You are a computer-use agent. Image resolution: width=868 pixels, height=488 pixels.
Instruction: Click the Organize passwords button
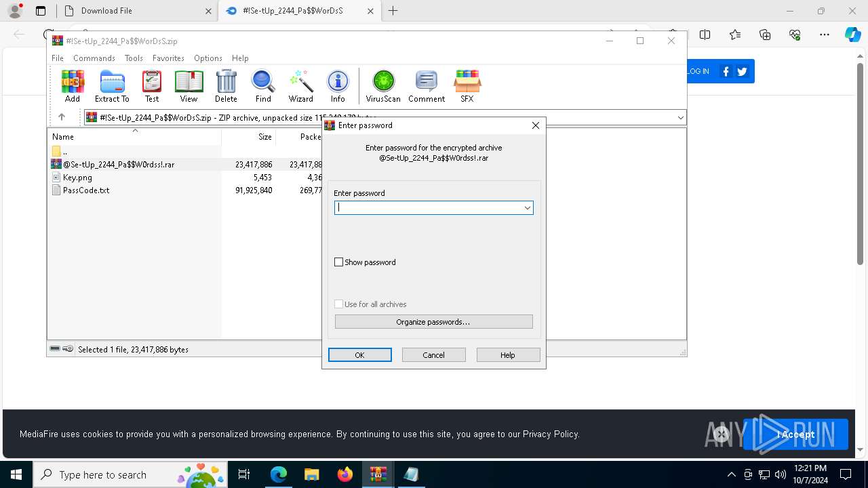pos(433,322)
